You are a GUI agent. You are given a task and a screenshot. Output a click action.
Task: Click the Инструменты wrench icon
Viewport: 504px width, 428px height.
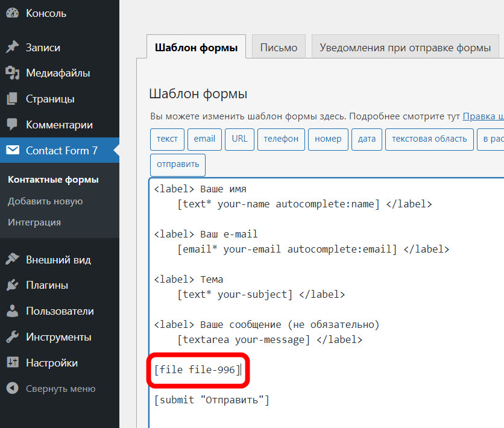pyautogui.click(x=13, y=337)
